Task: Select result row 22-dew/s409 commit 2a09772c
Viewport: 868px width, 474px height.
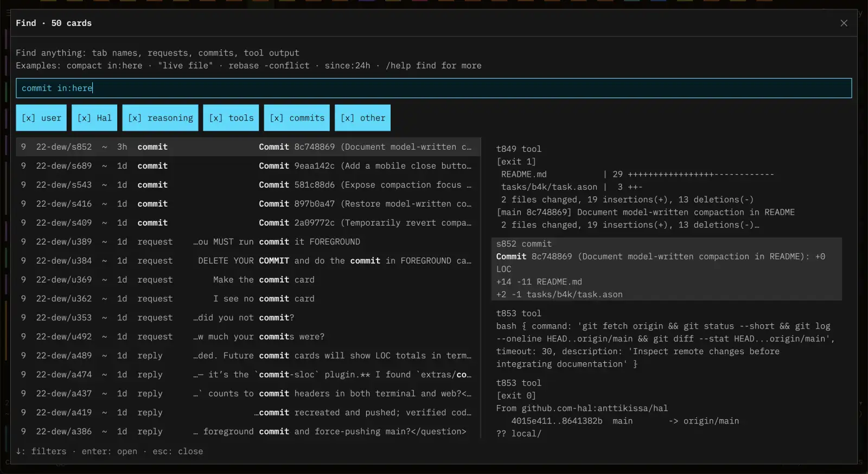Action: click(x=248, y=223)
